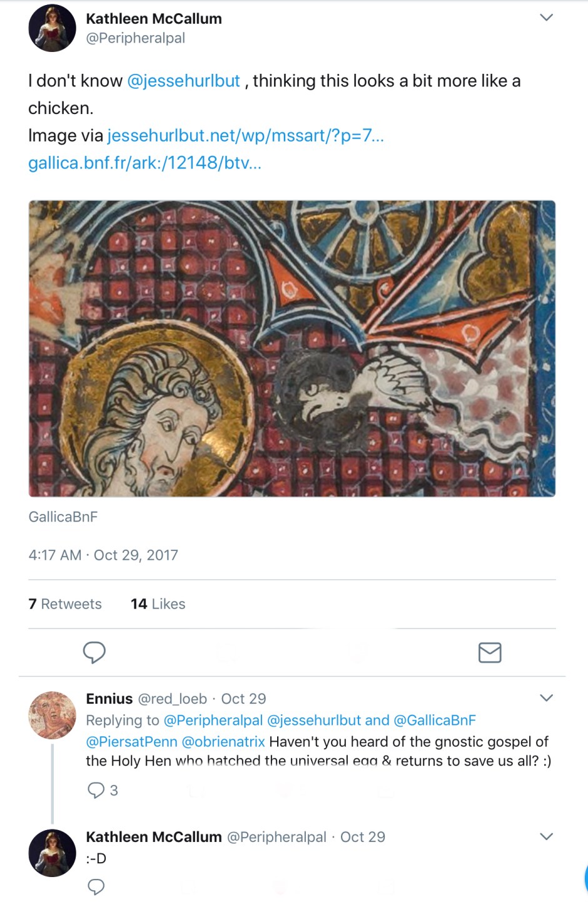Open the options chevron on Ennius's reply
The width and height of the screenshot is (588, 909).
click(546, 698)
